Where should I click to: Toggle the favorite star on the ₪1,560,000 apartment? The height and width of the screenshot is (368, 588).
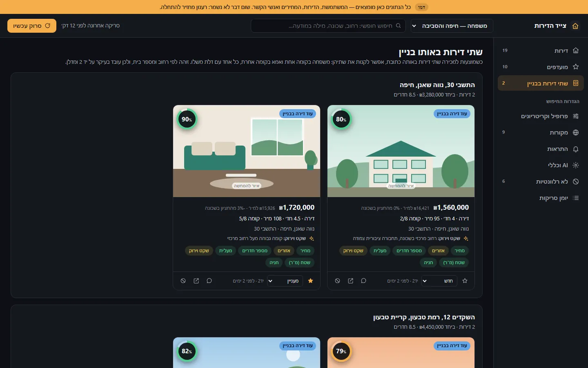pyautogui.click(x=465, y=281)
